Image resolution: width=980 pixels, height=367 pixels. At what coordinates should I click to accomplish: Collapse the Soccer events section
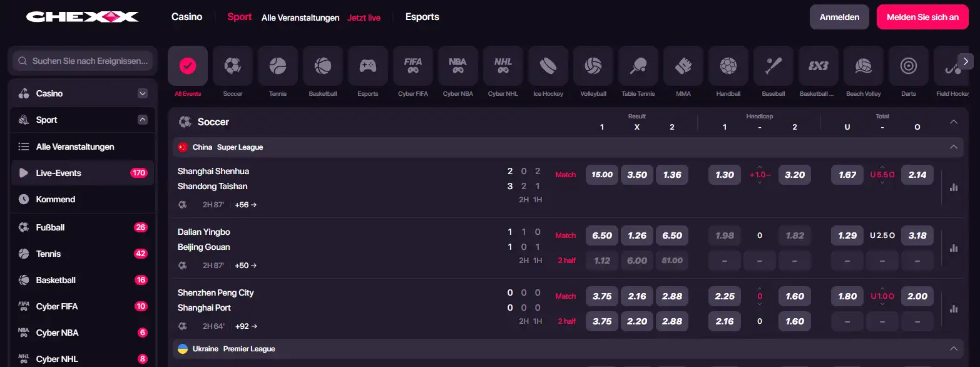tap(954, 122)
